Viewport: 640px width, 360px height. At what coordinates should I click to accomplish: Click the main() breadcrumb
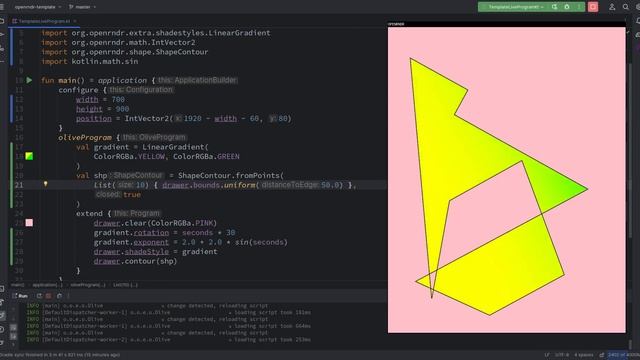point(17,285)
